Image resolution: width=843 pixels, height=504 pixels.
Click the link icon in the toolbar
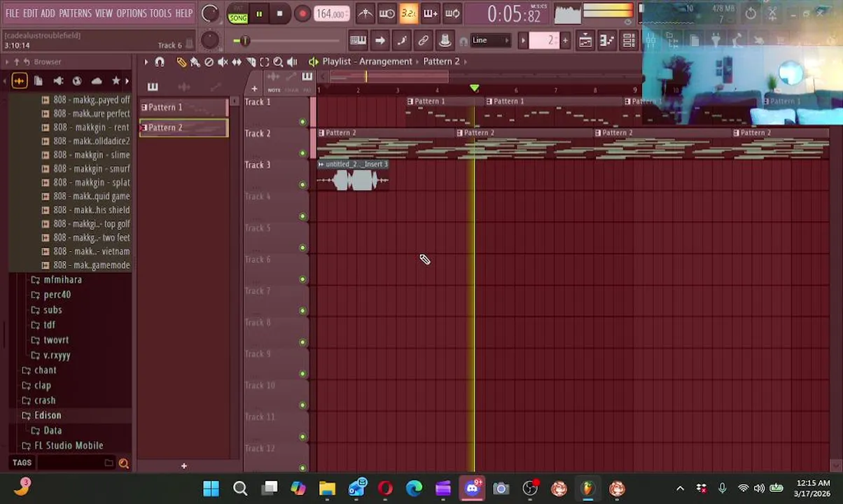pos(423,41)
